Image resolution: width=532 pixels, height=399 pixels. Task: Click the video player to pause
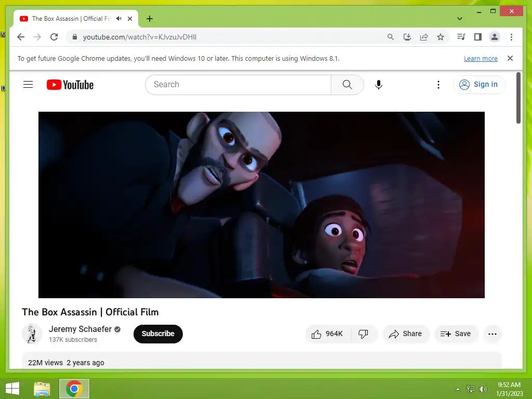pyautogui.click(x=261, y=205)
